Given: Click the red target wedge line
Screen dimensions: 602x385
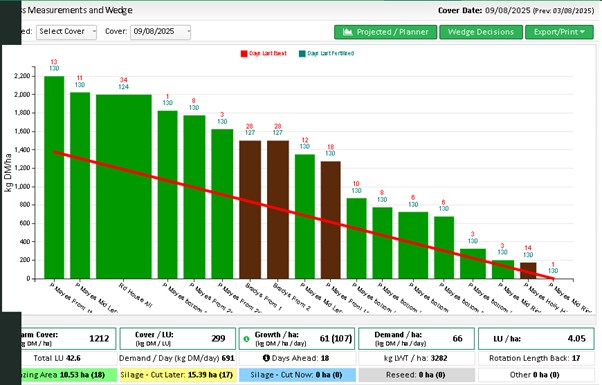Looking at the screenshot, I should 303,215.
